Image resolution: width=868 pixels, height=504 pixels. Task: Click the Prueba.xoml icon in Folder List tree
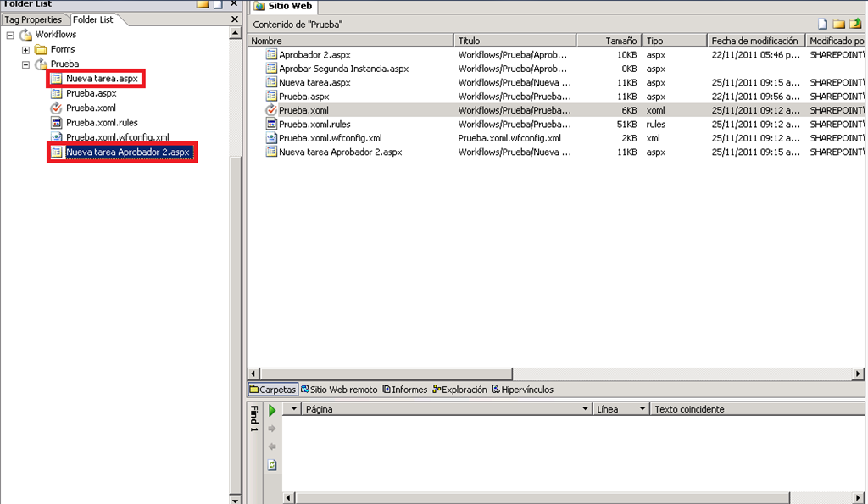56,108
